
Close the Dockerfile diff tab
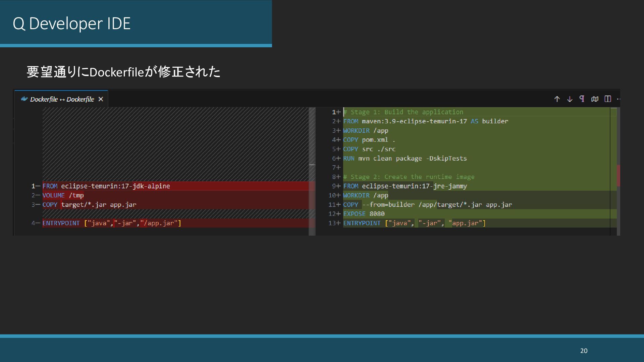101,99
